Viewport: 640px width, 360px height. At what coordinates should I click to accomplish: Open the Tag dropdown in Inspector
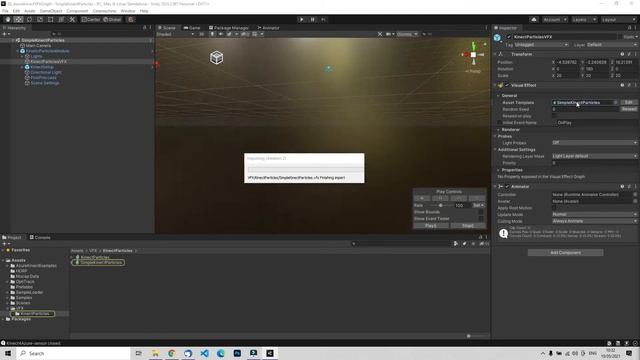point(541,44)
